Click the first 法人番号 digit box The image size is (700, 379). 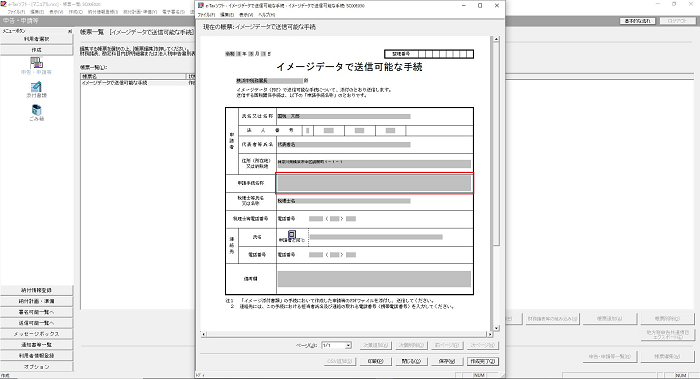pyautogui.click(x=308, y=131)
